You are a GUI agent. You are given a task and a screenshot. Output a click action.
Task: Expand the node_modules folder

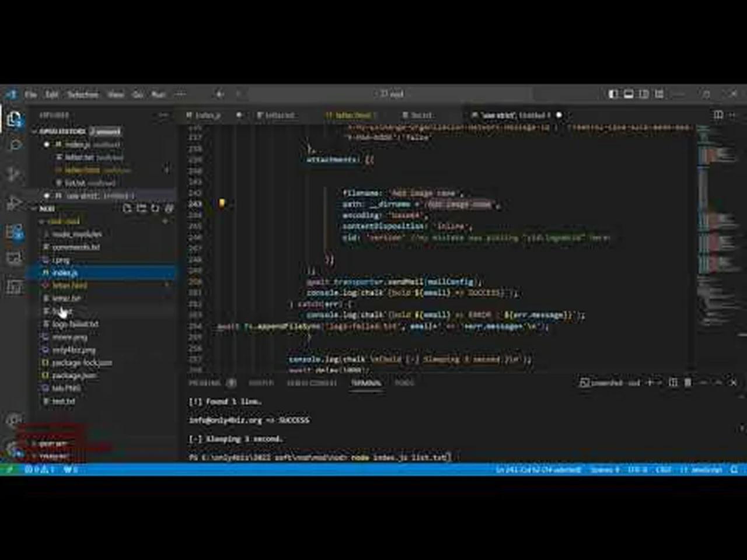click(76, 234)
